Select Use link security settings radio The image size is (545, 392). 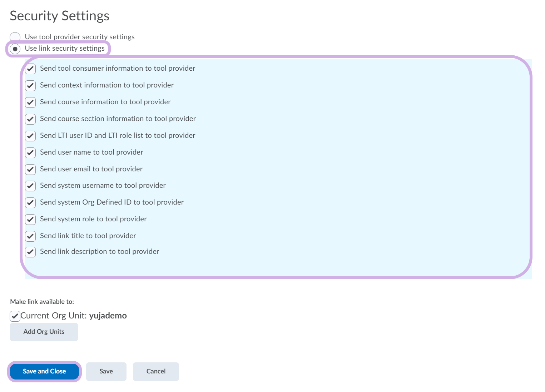pyautogui.click(x=15, y=49)
